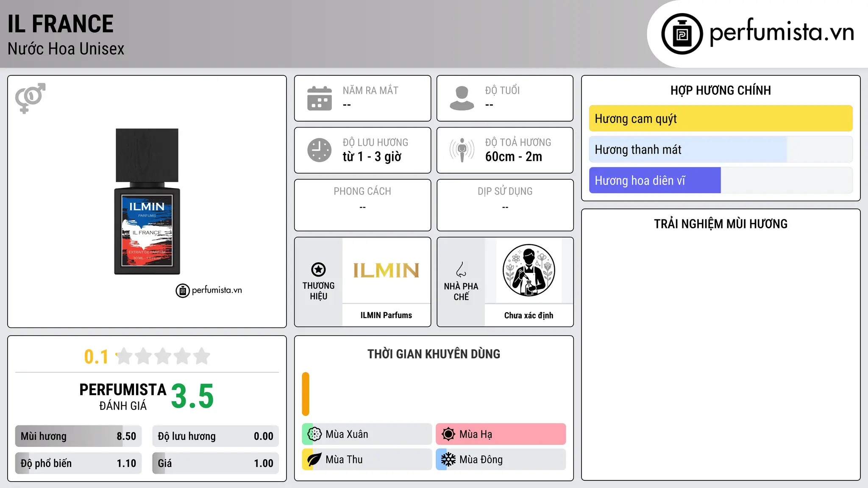
Task: Open the ILMIN Parfums brand link
Action: [386, 315]
